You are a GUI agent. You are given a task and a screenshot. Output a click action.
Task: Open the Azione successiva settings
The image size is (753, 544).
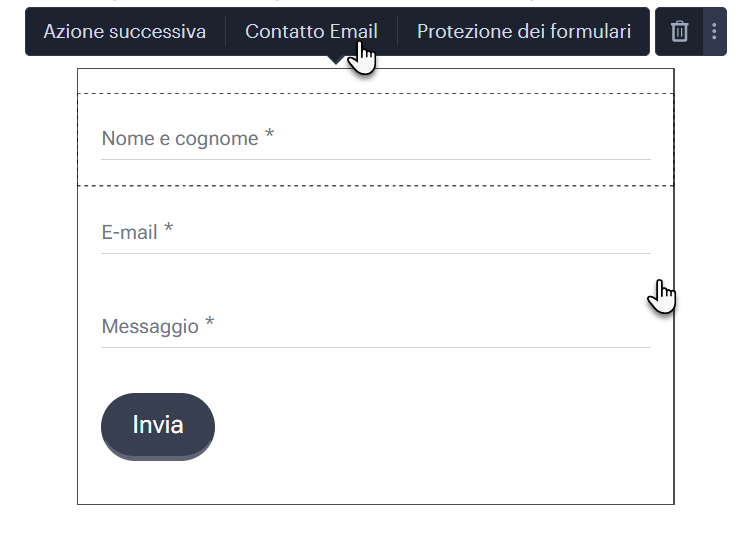[125, 32]
